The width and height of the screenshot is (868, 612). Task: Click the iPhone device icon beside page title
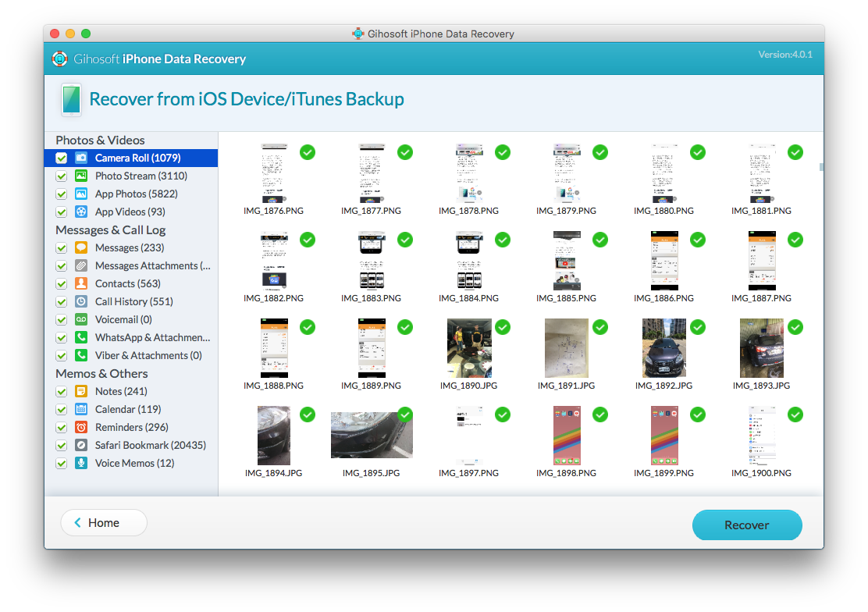tap(71, 100)
